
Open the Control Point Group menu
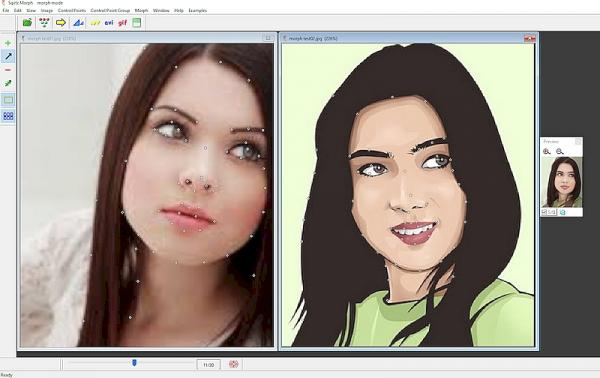[110, 10]
